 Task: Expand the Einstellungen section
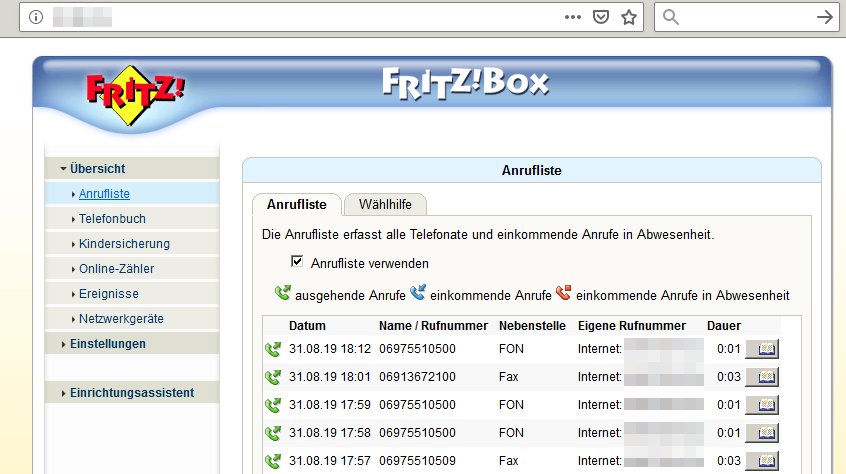click(132, 344)
